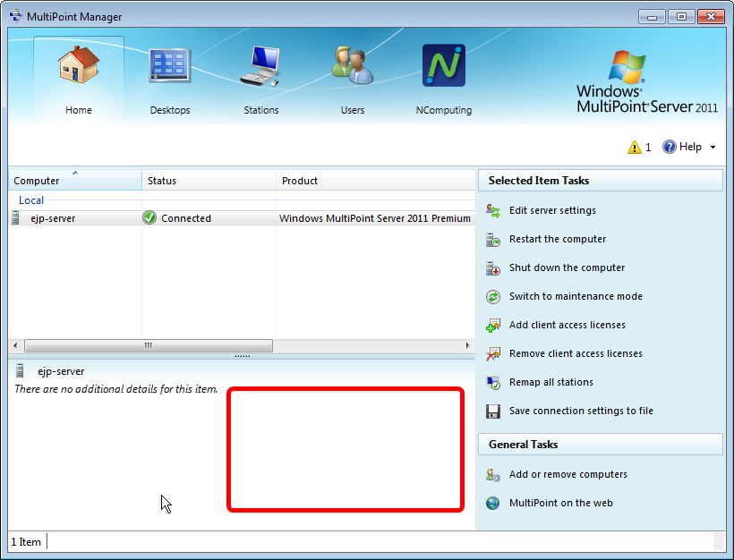The image size is (734, 560).
Task: Switch to the Home tab label
Action: coord(79,110)
